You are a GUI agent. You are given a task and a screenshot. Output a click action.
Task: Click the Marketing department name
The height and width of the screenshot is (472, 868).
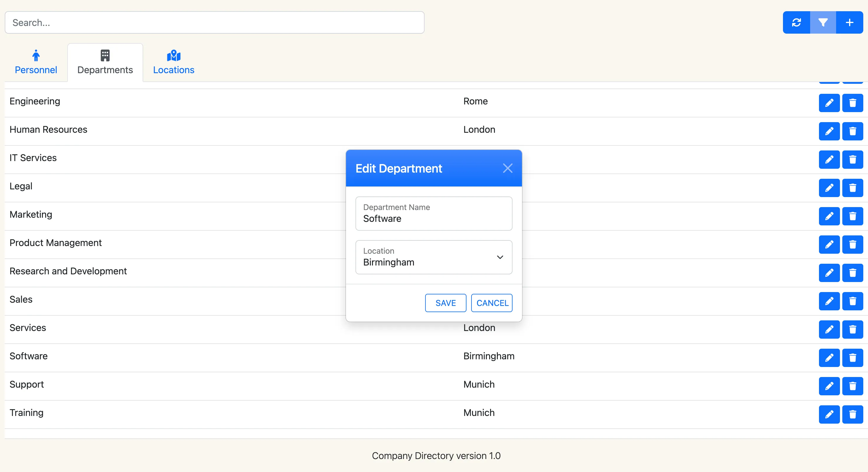[31, 214]
